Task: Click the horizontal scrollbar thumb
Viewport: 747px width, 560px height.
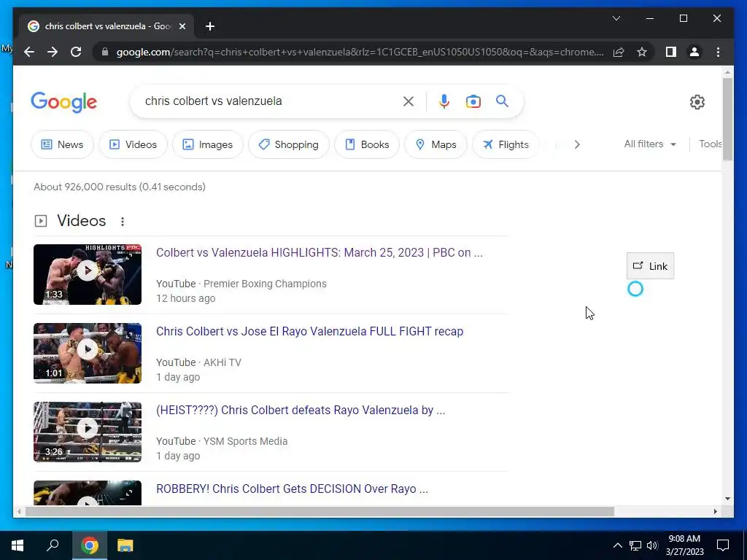Action: 320,511
